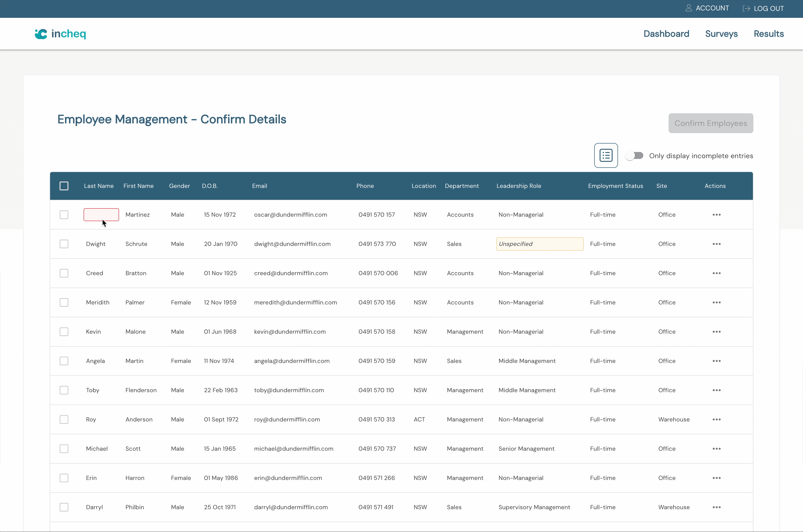This screenshot has height=532, width=803.
Task: Click the Confirm Employees button
Action: (711, 123)
